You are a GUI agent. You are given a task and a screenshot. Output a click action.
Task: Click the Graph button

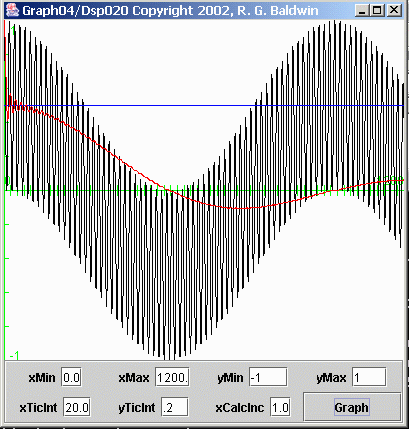tap(352, 407)
